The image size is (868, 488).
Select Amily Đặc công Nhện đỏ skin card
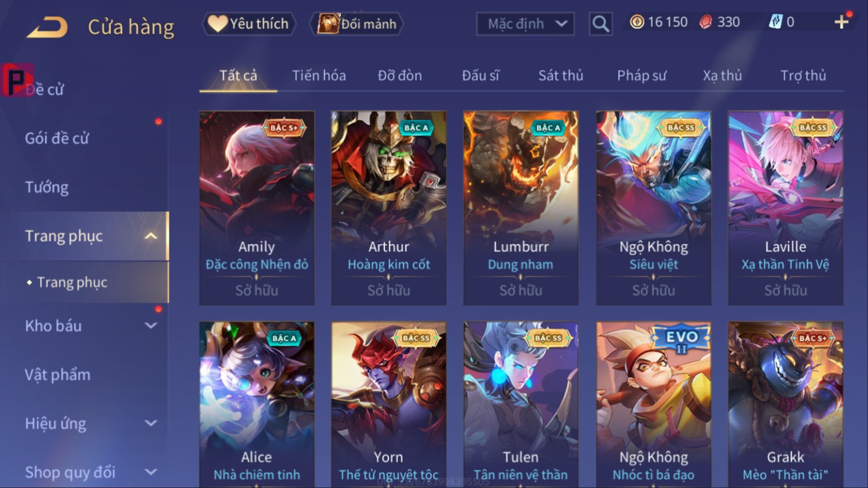(x=257, y=208)
